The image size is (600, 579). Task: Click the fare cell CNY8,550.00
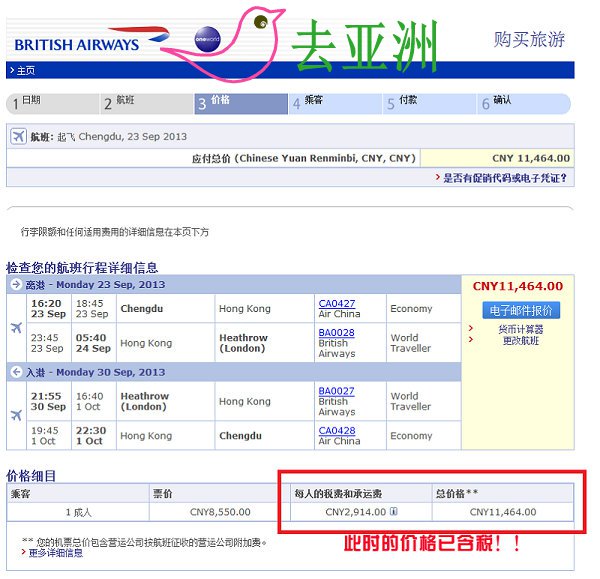220,512
